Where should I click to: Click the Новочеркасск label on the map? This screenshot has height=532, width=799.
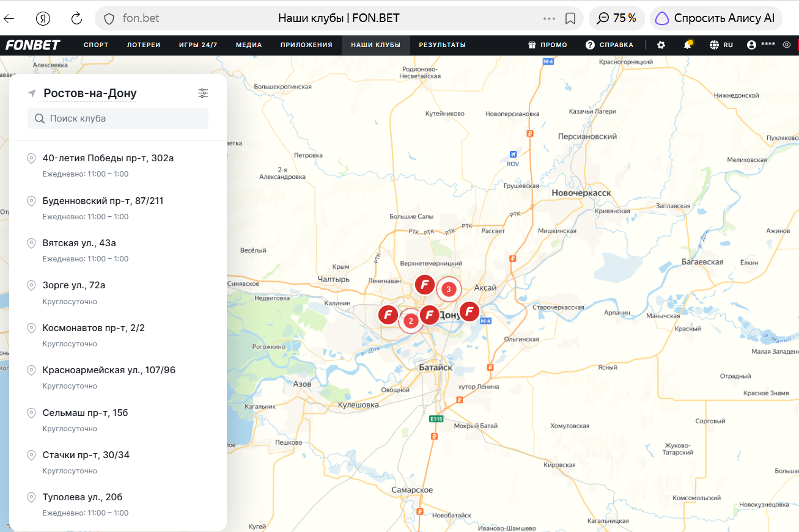[581, 193]
